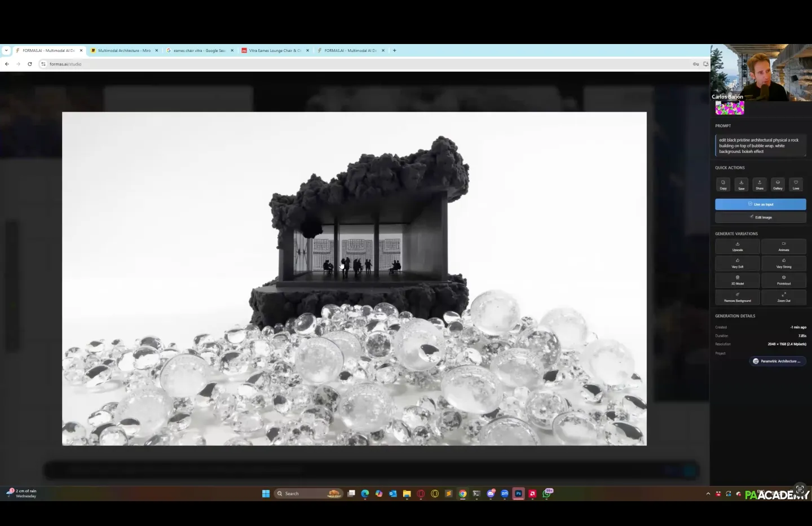
Task: Save the generated image
Action: [x=741, y=185]
